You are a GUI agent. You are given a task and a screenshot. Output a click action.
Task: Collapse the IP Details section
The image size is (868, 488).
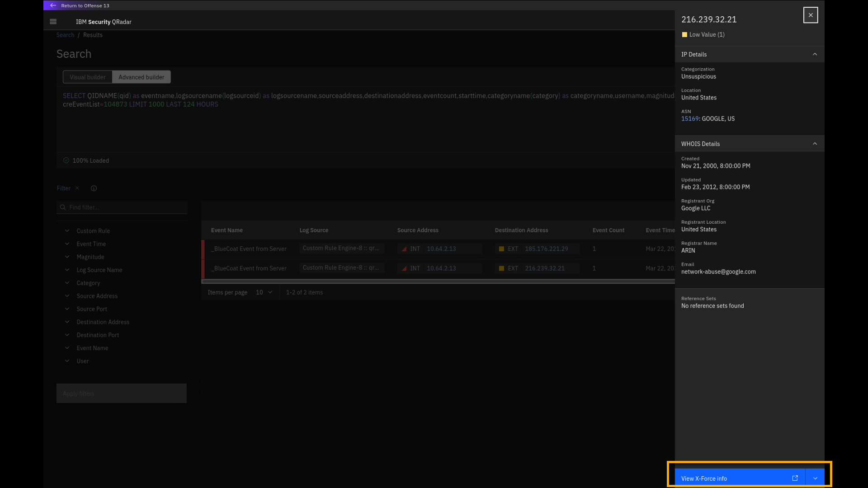pos(815,54)
